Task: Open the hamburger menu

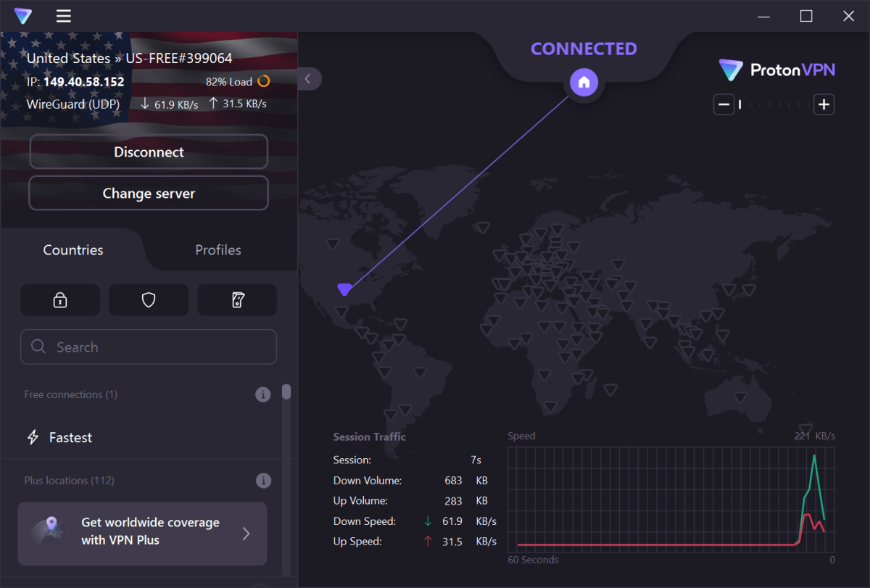Action: [x=63, y=16]
